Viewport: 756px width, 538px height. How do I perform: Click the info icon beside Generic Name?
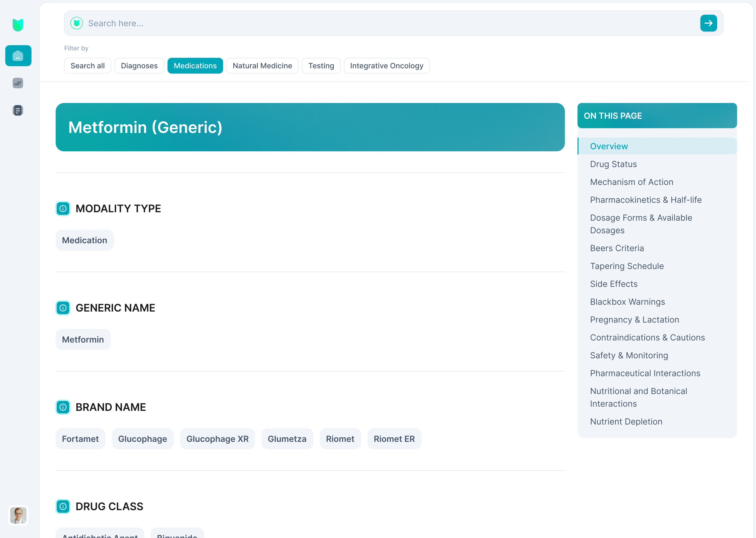pos(63,308)
